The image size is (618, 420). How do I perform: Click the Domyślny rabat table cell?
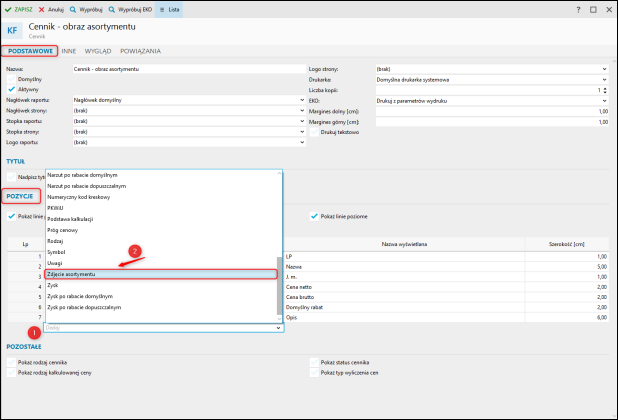pos(404,307)
